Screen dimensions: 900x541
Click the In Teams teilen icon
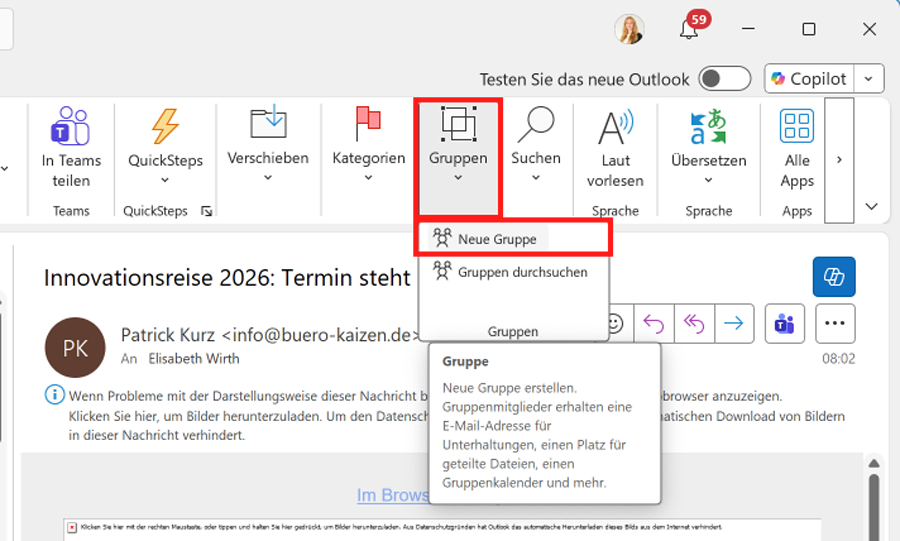[70, 126]
